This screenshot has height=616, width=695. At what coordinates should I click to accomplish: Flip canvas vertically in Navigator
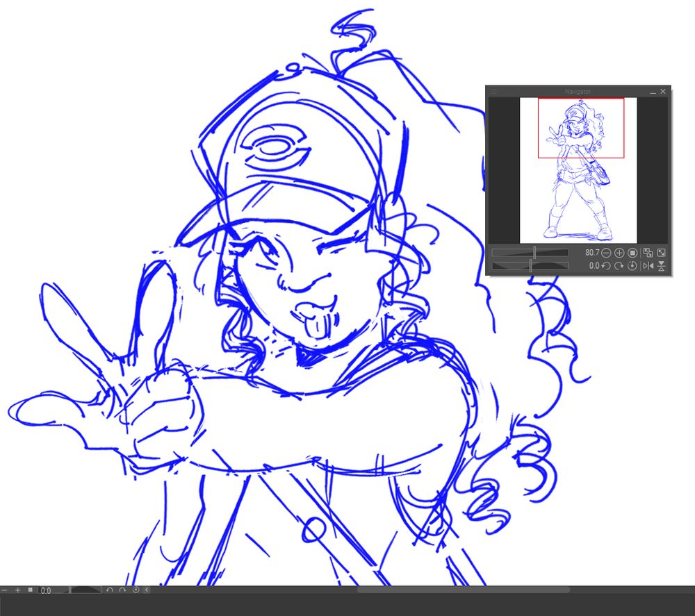tap(662, 266)
